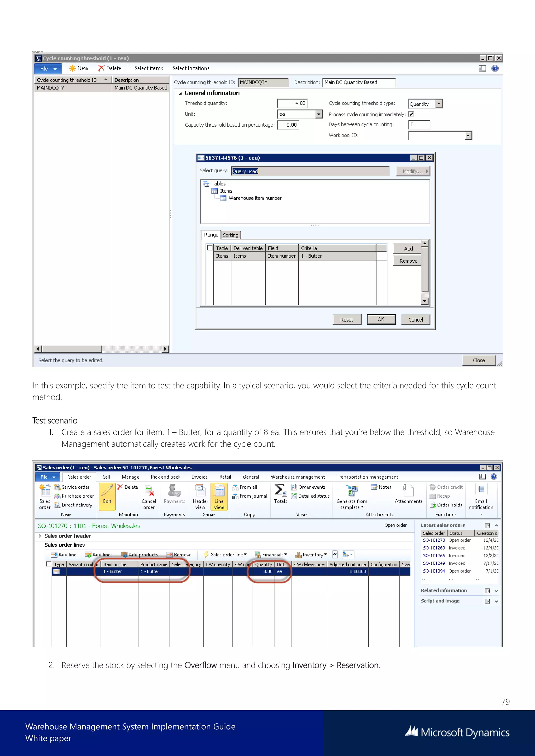
Task: Click Remove in sales order lines toolbar
Action: pyautogui.click(x=179, y=554)
